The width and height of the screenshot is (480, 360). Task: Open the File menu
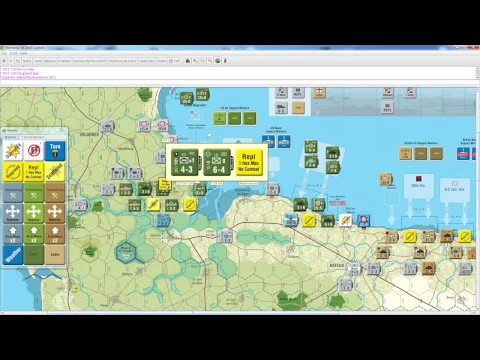[x=4, y=53]
